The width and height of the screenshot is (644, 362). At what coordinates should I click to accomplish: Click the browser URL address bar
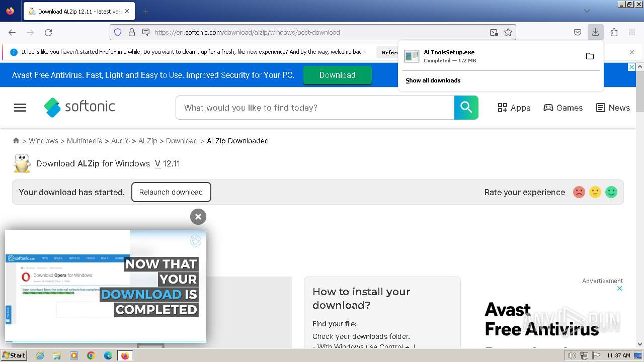coord(312,32)
